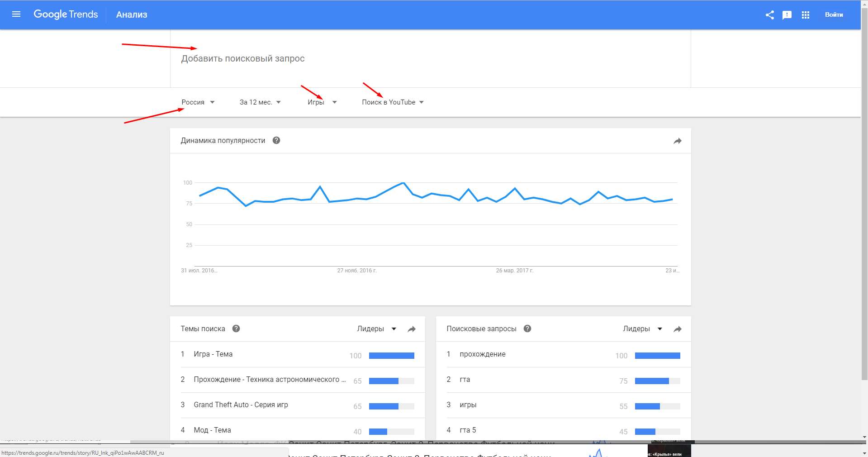Select the Мод - Тема row
868x457 pixels.
tap(297, 429)
